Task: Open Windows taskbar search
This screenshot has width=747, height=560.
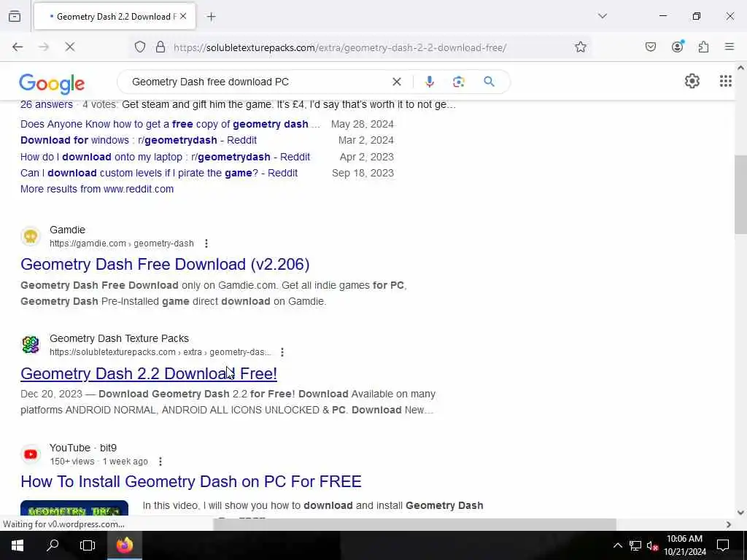Action: click(x=53, y=545)
